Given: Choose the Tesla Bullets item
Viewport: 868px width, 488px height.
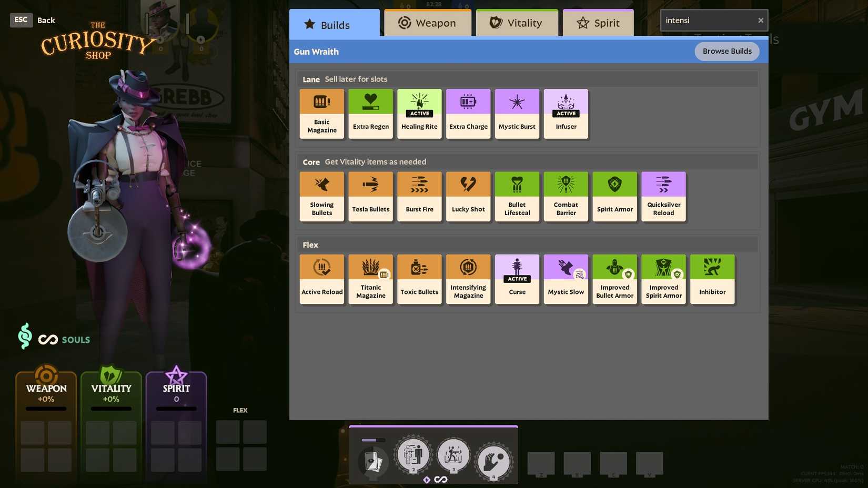Looking at the screenshot, I should tap(370, 196).
